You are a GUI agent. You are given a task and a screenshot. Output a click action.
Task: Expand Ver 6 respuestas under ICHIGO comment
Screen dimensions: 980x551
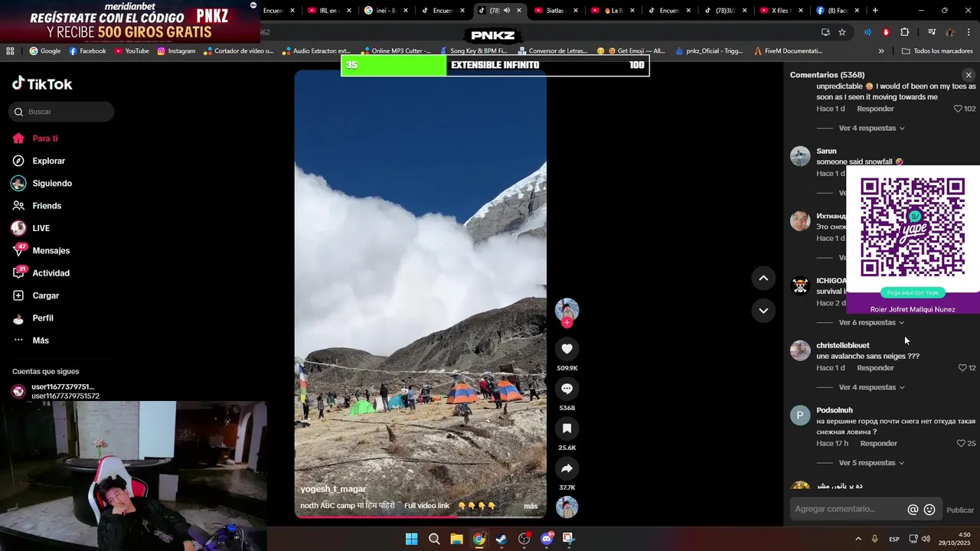(871, 323)
